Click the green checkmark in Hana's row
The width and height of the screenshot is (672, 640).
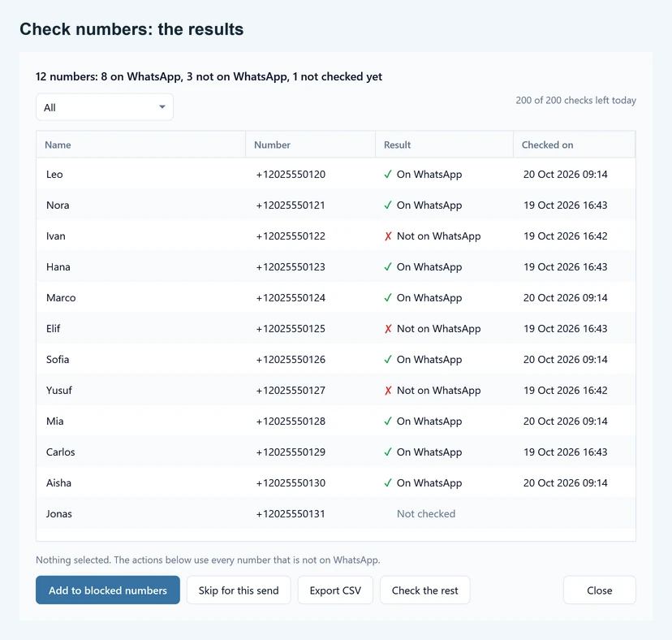coord(388,267)
